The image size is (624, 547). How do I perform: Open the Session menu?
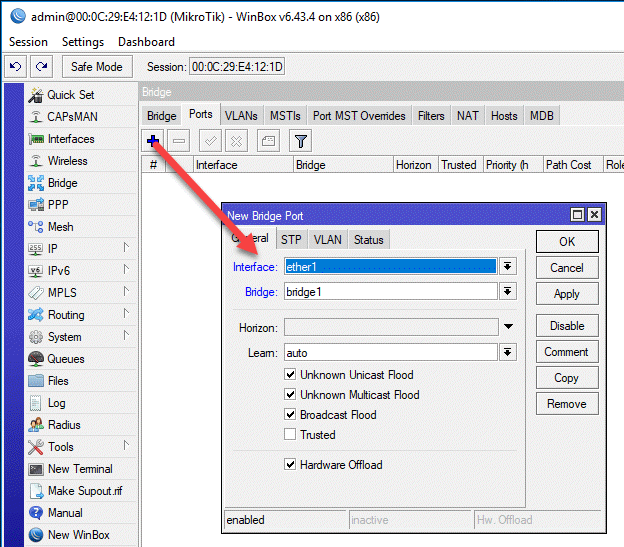[x=28, y=42]
